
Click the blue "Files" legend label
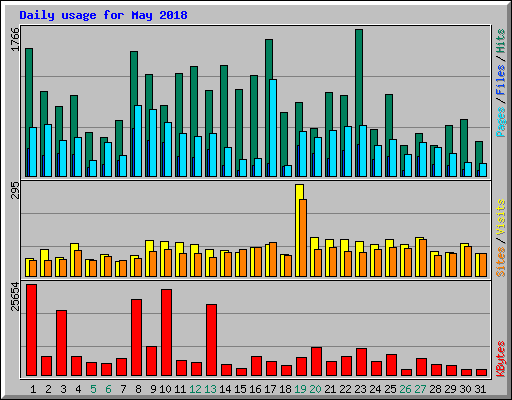[501, 80]
